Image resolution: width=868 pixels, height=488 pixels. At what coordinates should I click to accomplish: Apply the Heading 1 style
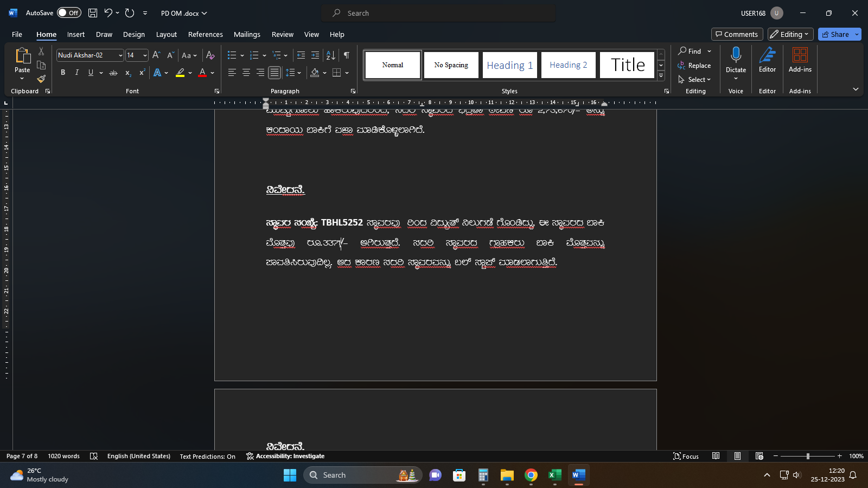click(510, 65)
